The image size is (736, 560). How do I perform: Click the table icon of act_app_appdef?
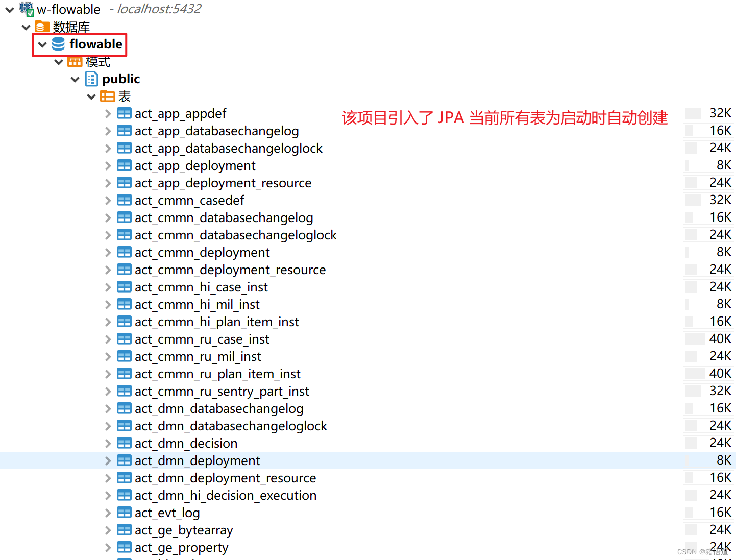coord(124,113)
